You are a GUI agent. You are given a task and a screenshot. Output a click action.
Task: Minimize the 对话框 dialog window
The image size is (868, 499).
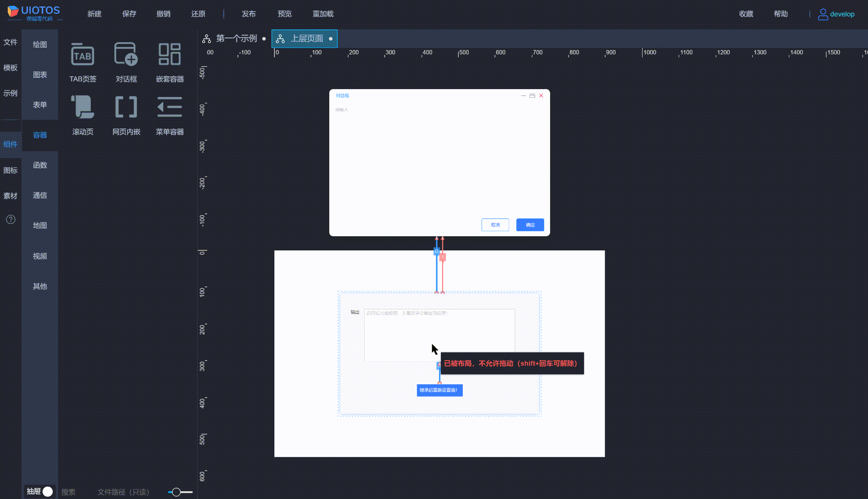click(523, 96)
